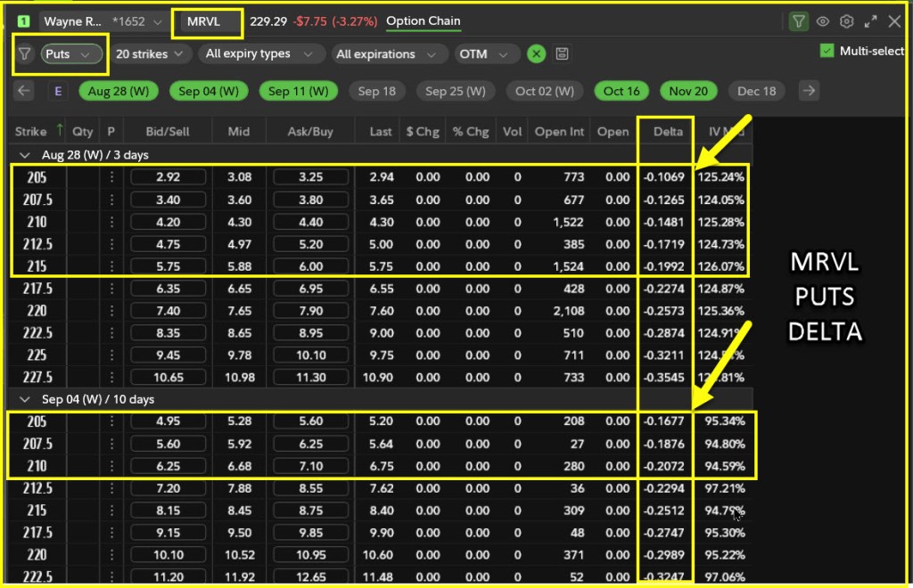Toggle the Nov 20 expiration pill
The height and width of the screenshot is (588, 913).
[x=688, y=91]
